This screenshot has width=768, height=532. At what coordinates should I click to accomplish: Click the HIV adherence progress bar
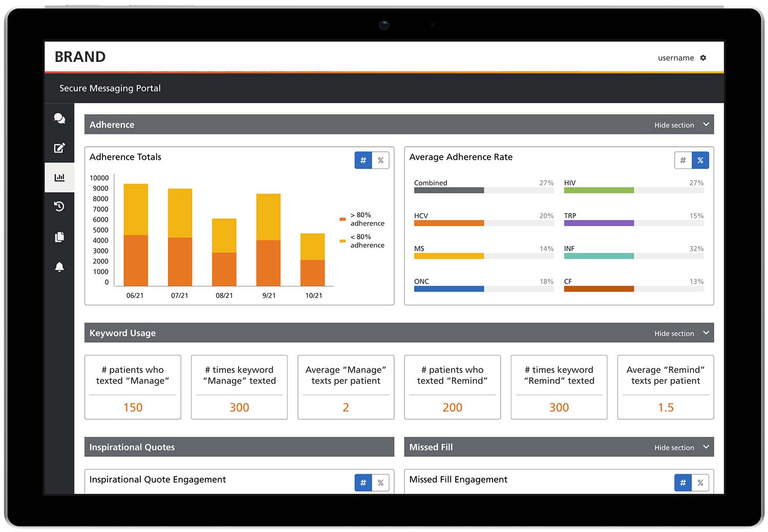click(x=634, y=190)
